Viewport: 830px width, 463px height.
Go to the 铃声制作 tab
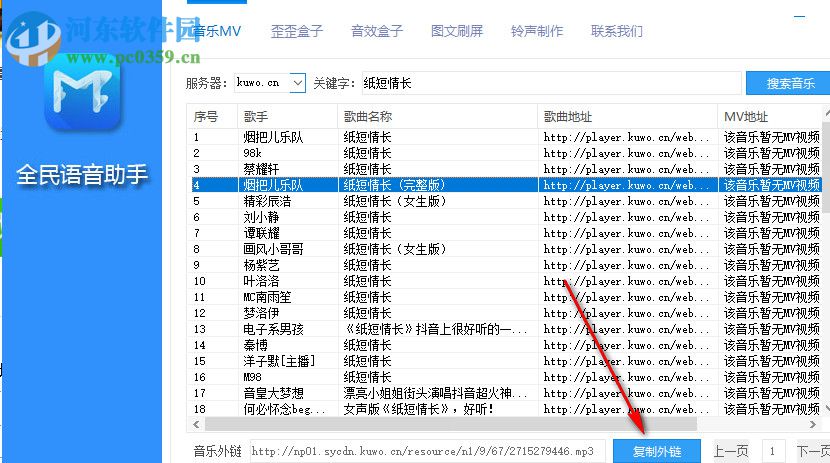pos(537,31)
